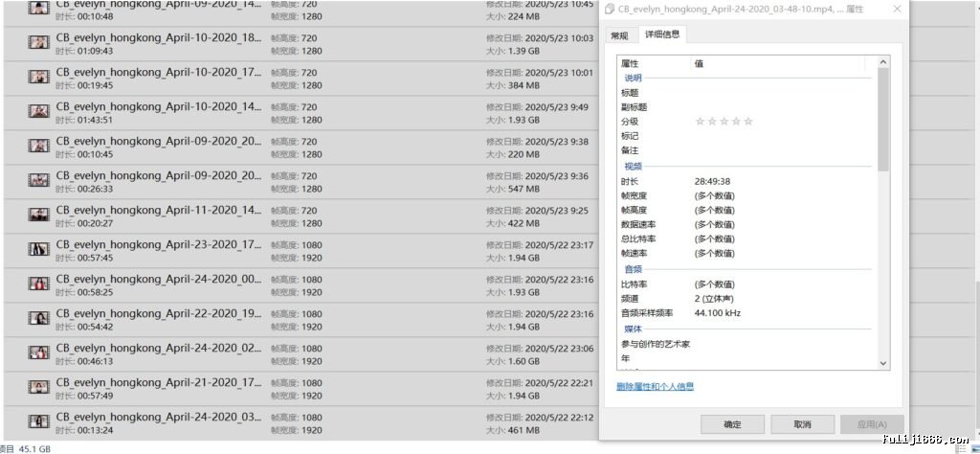The height and width of the screenshot is (454, 980).
Task: Set 分级 rating to one star
Action: [x=700, y=122]
